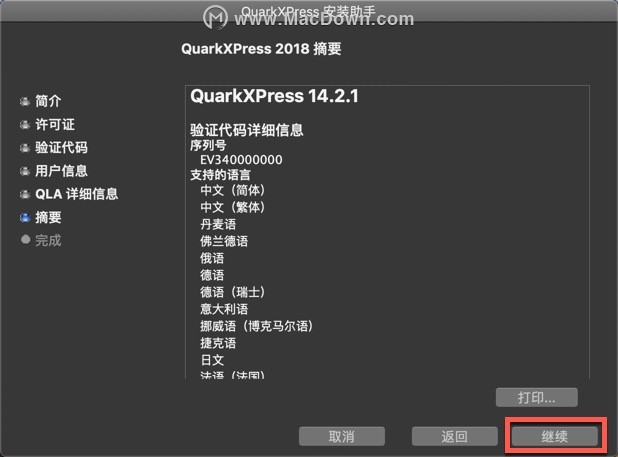The height and width of the screenshot is (457, 618).
Task: Click the 日文 language entry
Action: click(212, 360)
